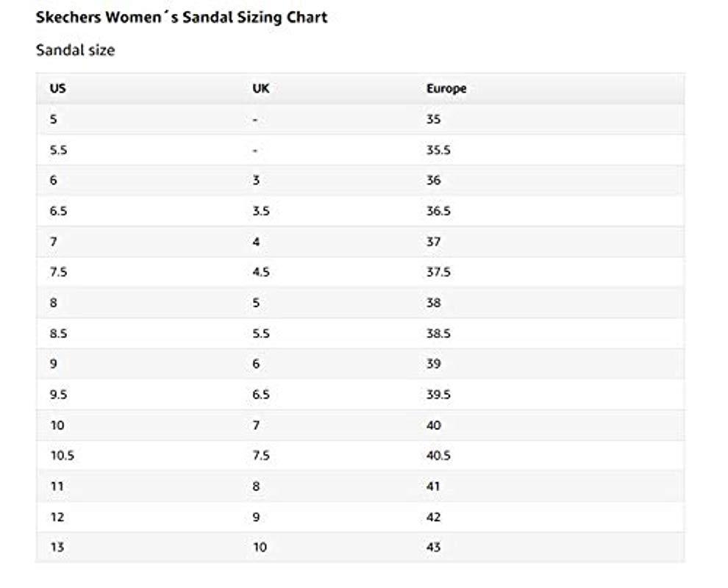Click US size 10.5 cell
Screen dimensions: 728x588
[62, 456]
